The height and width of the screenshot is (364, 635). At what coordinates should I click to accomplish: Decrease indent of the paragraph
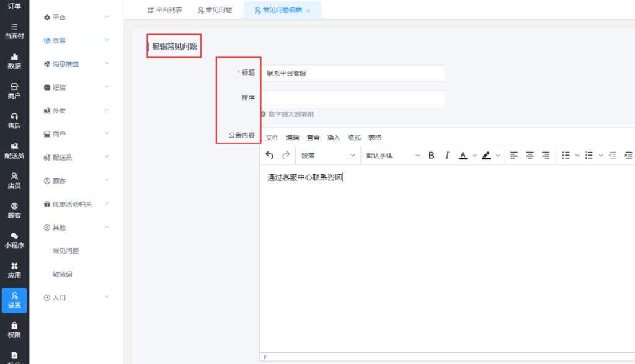click(x=613, y=155)
